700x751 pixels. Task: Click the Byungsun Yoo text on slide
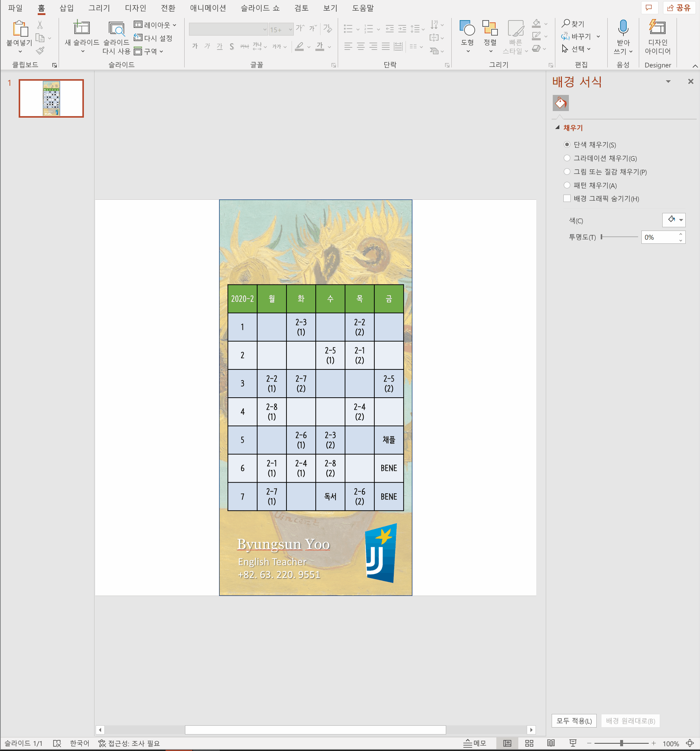click(x=283, y=544)
